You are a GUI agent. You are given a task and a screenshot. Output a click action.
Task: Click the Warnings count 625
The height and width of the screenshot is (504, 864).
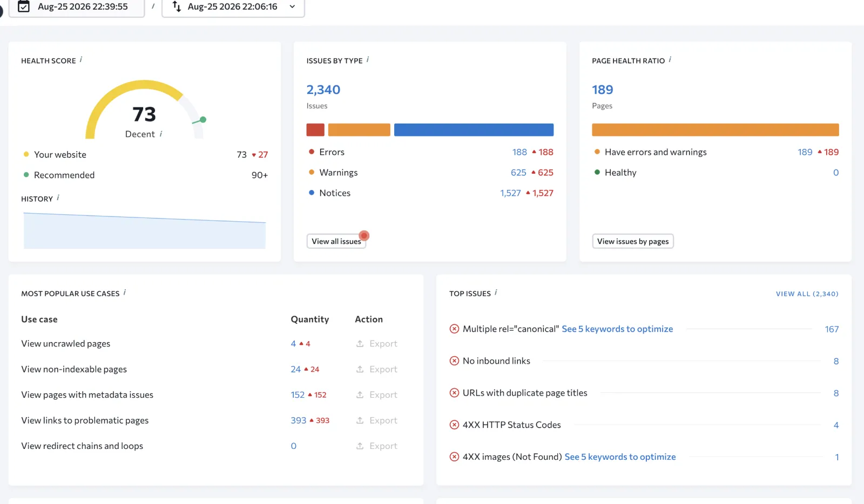tap(518, 173)
